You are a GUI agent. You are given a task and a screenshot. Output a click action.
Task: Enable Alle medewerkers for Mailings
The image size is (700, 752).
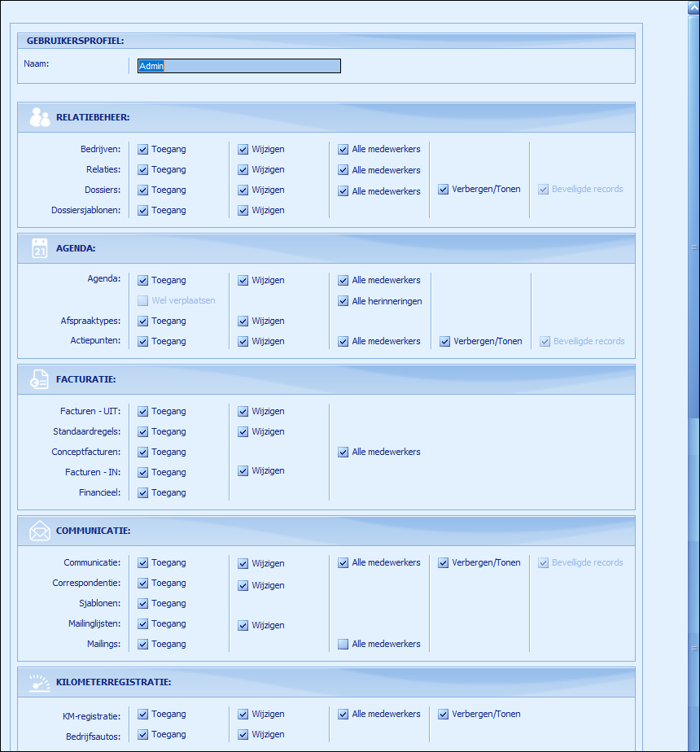(x=343, y=645)
